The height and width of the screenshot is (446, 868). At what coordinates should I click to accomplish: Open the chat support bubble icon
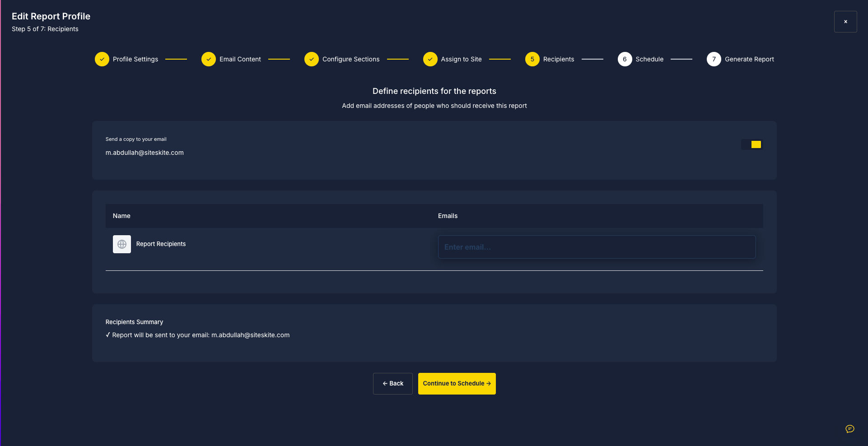850,429
